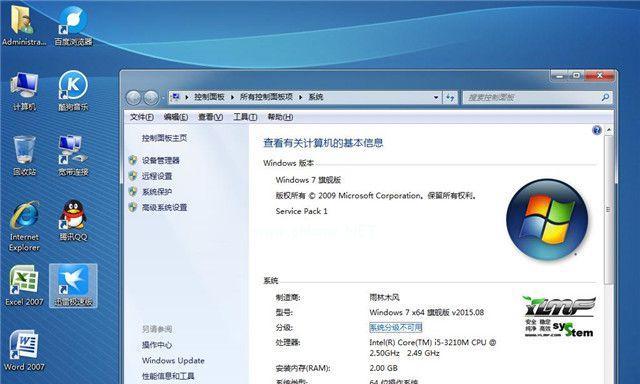640x384 pixels.
Task: Expand the arrow after 所有控制面板项 breadcrumb
Action: [x=300, y=97]
